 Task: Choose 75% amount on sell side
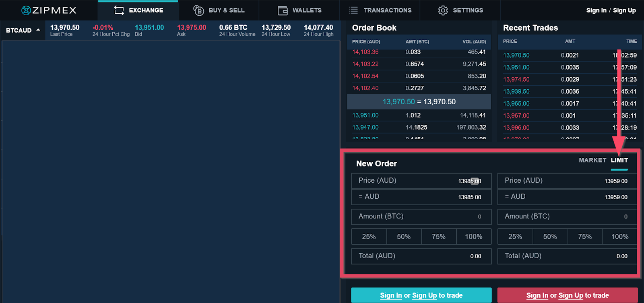point(585,237)
